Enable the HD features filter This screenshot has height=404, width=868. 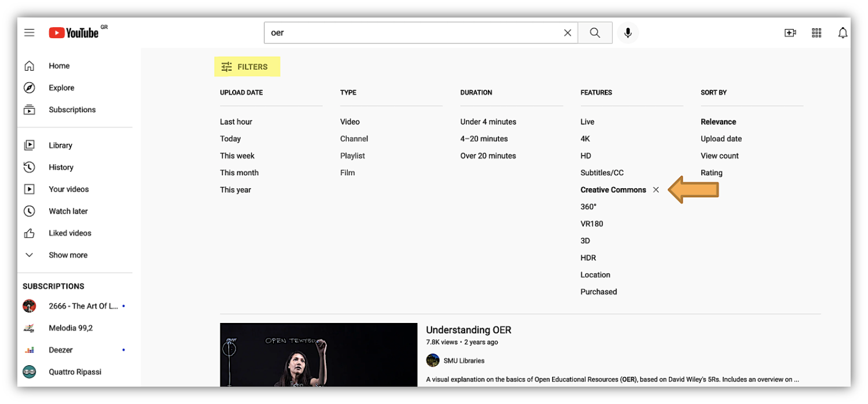[586, 155]
